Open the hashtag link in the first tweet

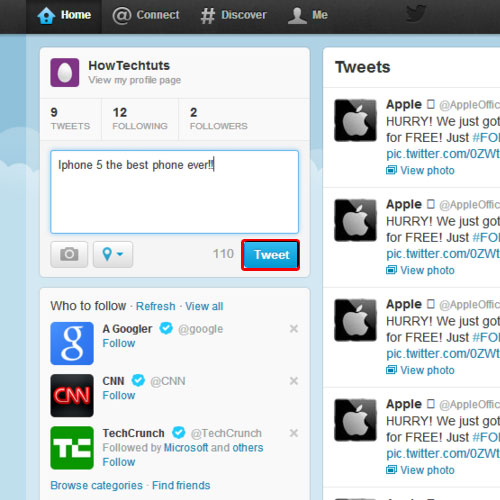[x=486, y=137]
